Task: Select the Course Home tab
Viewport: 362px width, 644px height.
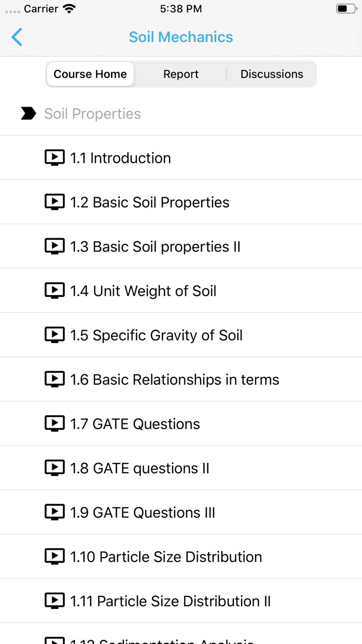Action: (89, 74)
